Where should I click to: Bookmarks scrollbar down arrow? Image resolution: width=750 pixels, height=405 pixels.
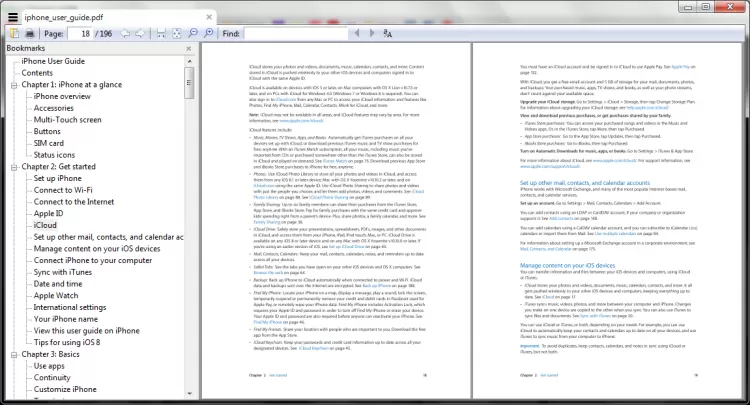[x=189, y=394]
